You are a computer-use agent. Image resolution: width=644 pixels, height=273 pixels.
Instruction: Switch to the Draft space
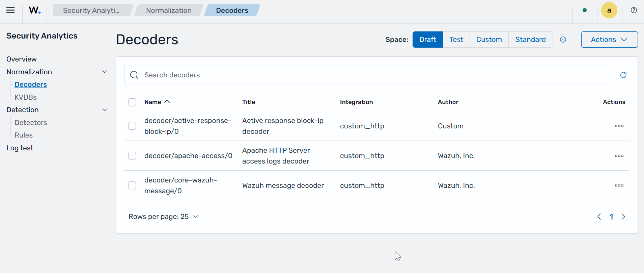click(x=428, y=40)
